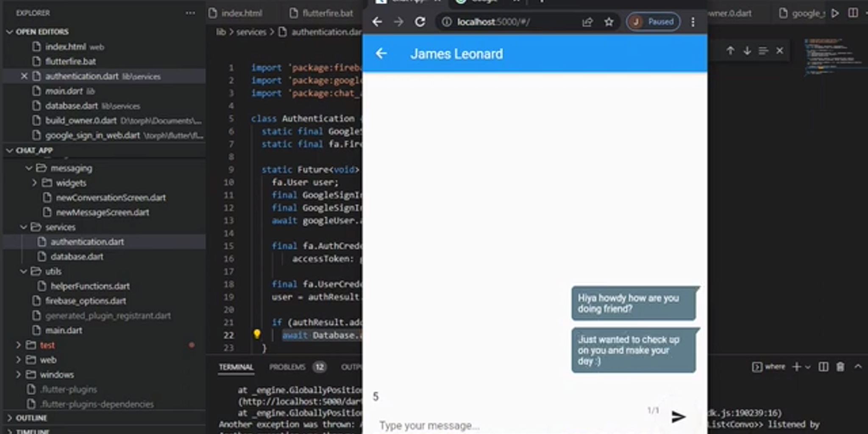This screenshot has width=868, height=434.
Task: Go to next find match arrow
Action: (747, 51)
